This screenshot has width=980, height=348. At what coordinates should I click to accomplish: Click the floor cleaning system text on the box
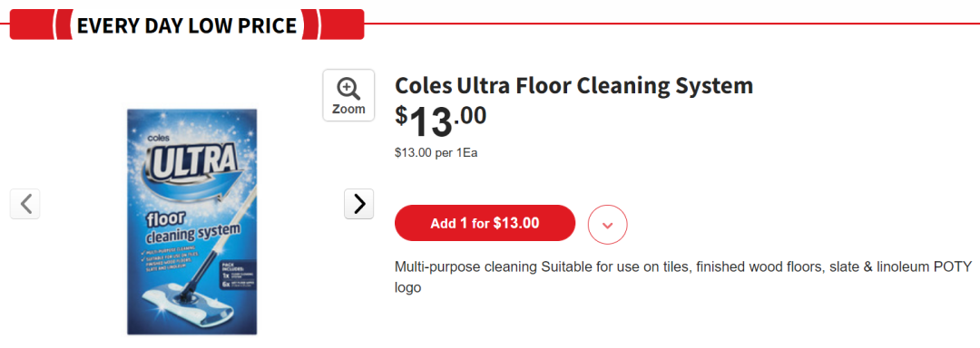[191, 228]
